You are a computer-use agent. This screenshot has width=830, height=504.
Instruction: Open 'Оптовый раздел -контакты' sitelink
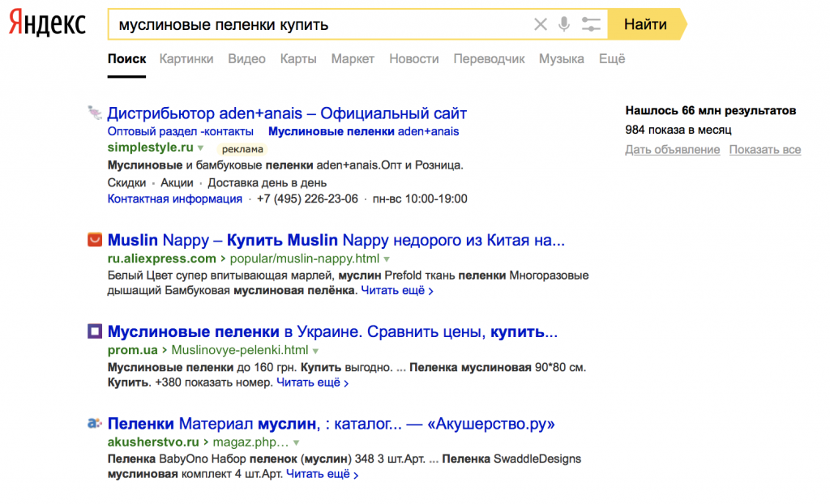[x=181, y=131]
